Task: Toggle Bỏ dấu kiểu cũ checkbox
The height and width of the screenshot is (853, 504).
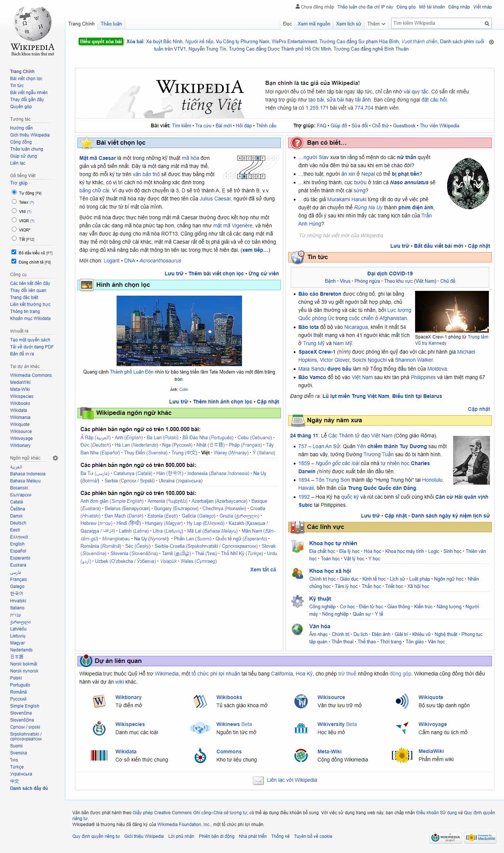Action: click(x=14, y=252)
